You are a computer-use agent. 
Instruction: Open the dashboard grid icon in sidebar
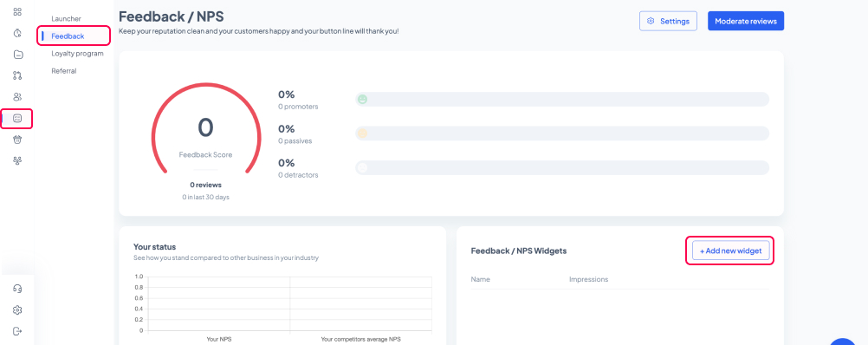[17, 11]
